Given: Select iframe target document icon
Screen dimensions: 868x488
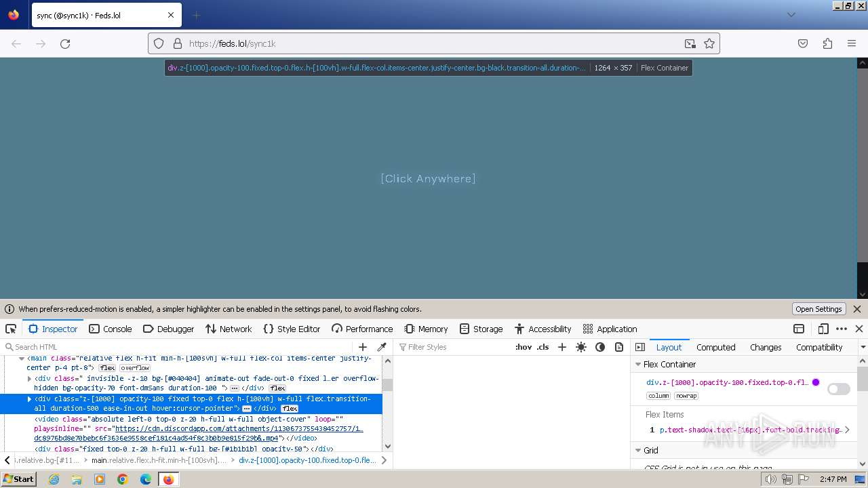Looking at the screenshot, I should coord(799,329).
